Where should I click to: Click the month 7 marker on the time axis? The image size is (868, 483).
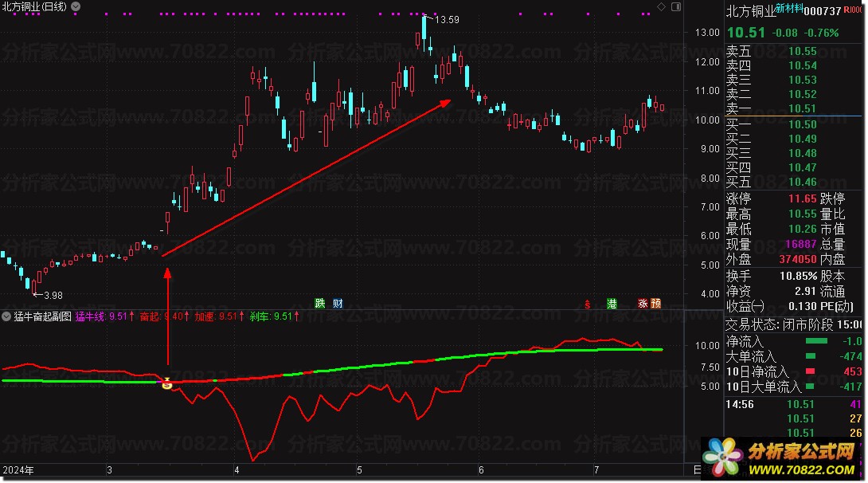596,470
